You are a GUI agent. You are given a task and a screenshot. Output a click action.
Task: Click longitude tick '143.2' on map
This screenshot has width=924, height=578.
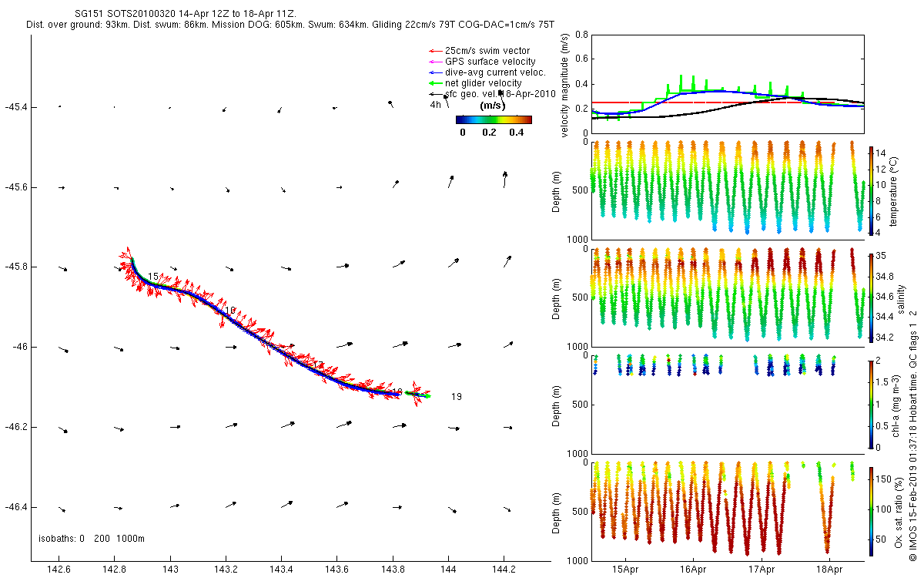click(226, 569)
